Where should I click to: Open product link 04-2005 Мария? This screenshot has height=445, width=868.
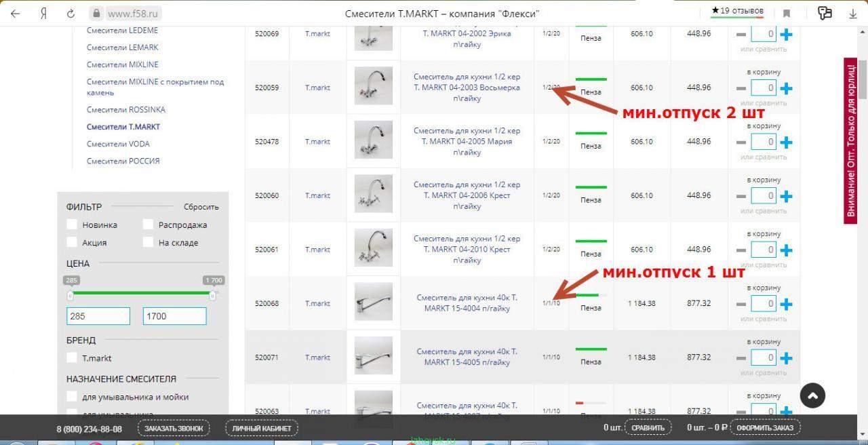(467, 142)
